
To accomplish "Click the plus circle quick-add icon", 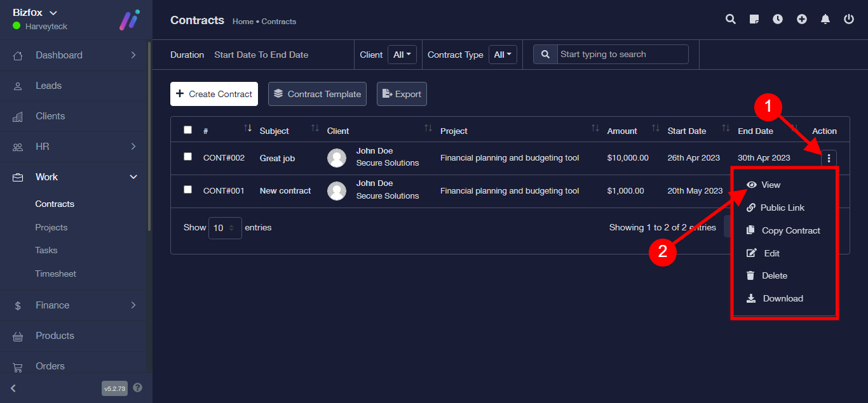I will [x=802, y=20].
